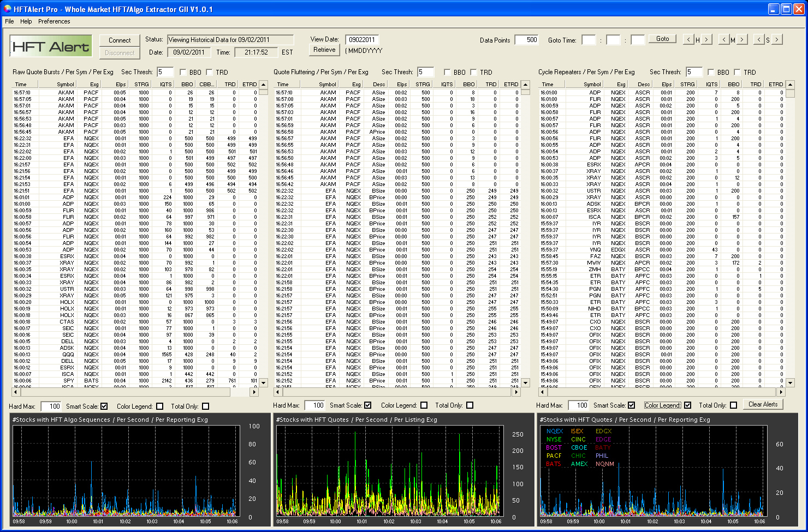Click the HFT Alert logo
808x532 pixels.
50,46
